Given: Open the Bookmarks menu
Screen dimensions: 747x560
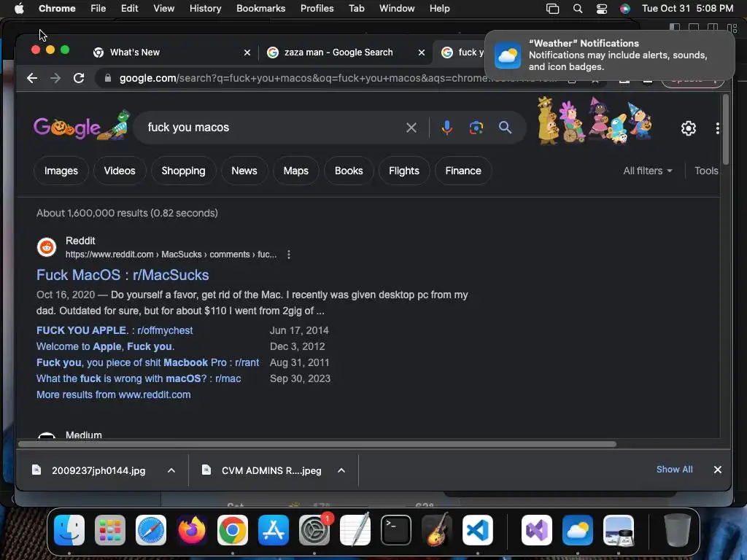Looking at the screenshot, I should pyautogui.click(x=261, y=9).
